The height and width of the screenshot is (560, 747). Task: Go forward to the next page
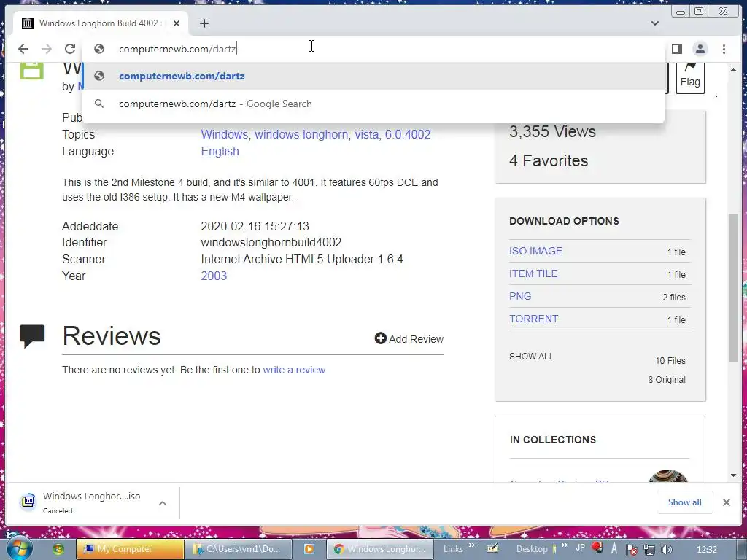pos(46,49)
